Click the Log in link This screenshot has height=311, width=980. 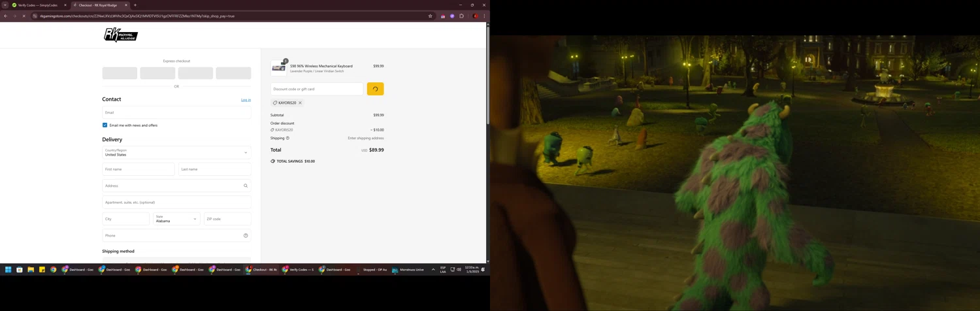click(246, 100)
